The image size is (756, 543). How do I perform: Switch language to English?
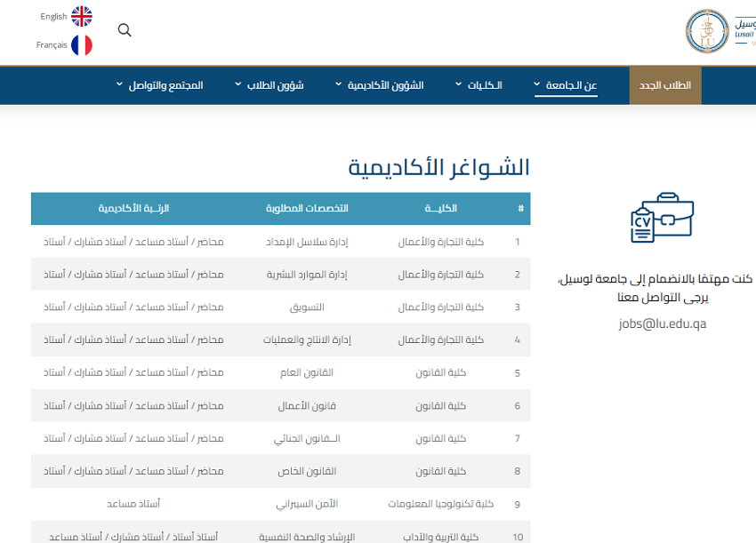point(53,17)
